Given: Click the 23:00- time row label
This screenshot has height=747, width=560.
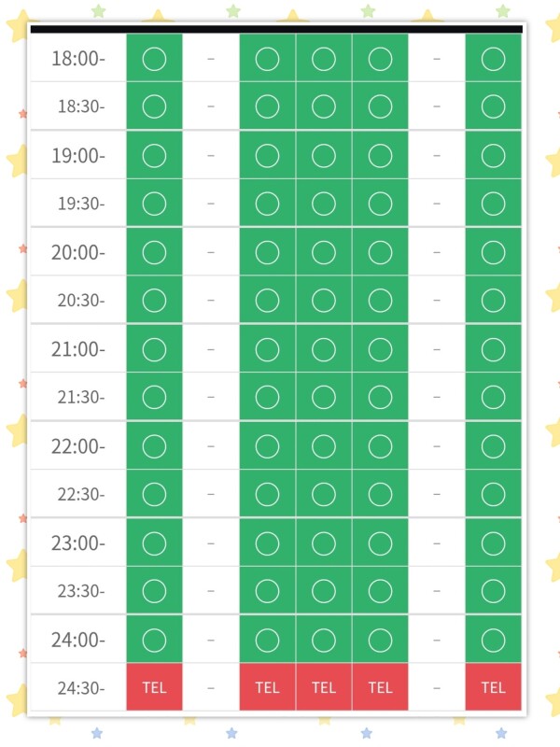Looking at the screenshot, I should (78, 543).
